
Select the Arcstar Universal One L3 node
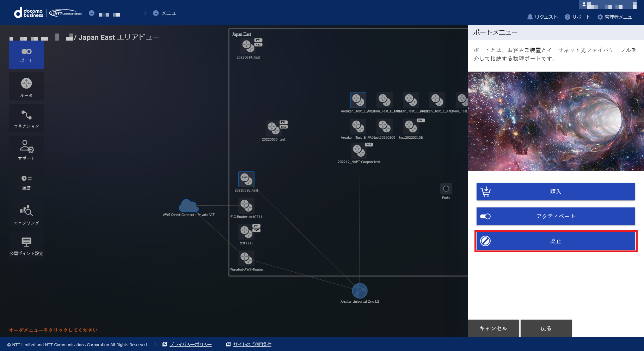pos(360,291)
